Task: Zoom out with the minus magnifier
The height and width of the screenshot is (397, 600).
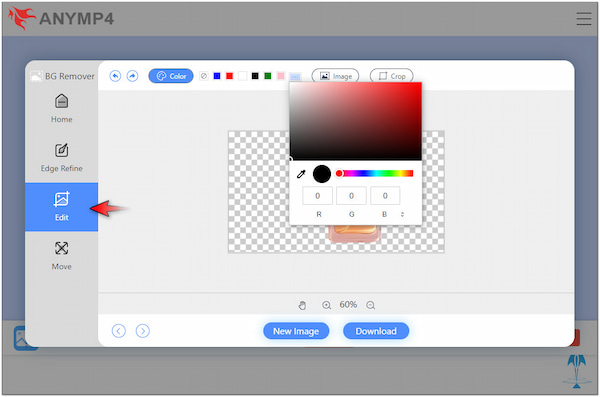Action: click(x=370, y=305)
